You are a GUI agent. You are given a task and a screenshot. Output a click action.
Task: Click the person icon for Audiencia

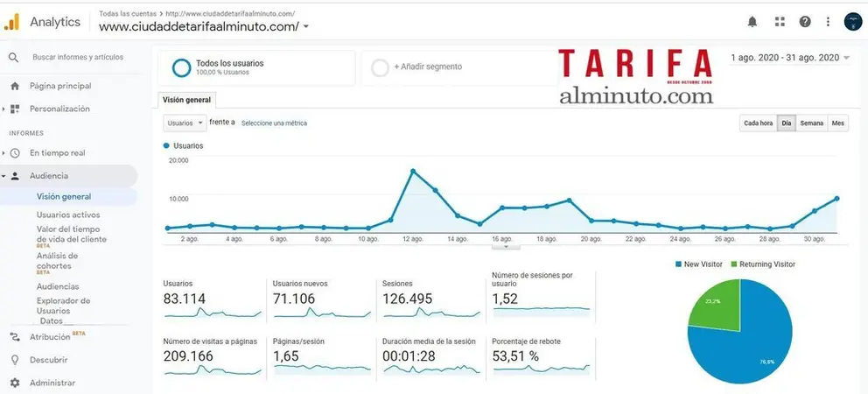[x=15, y=176]
